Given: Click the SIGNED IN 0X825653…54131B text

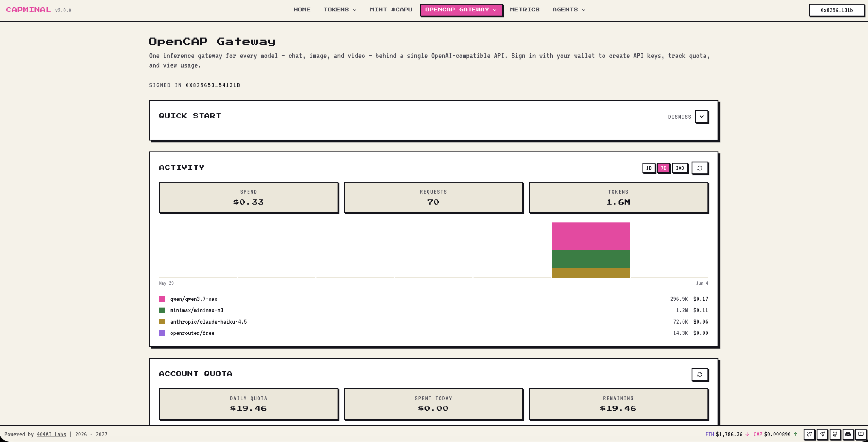Looking at the screenshot, I should tap(194, 85).
